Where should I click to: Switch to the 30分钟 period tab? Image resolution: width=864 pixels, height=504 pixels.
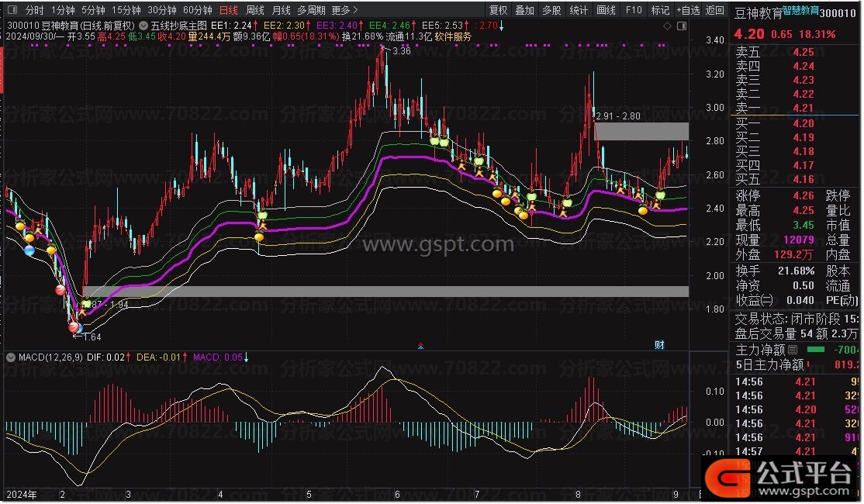pos(162,10)
